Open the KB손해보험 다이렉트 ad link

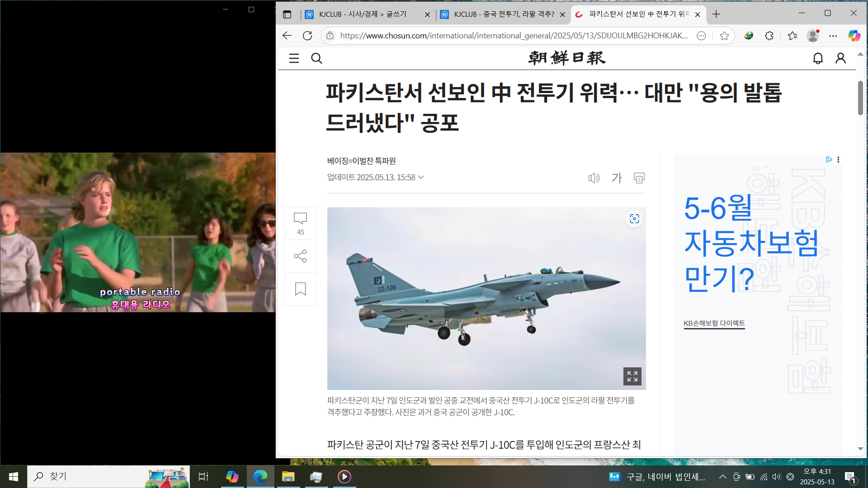(714, 323)
